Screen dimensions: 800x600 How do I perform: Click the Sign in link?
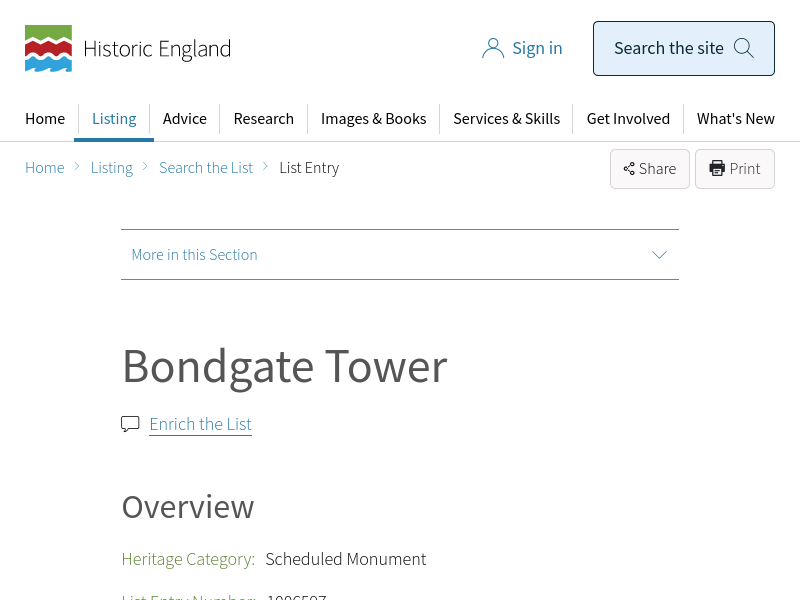point(537,48)
